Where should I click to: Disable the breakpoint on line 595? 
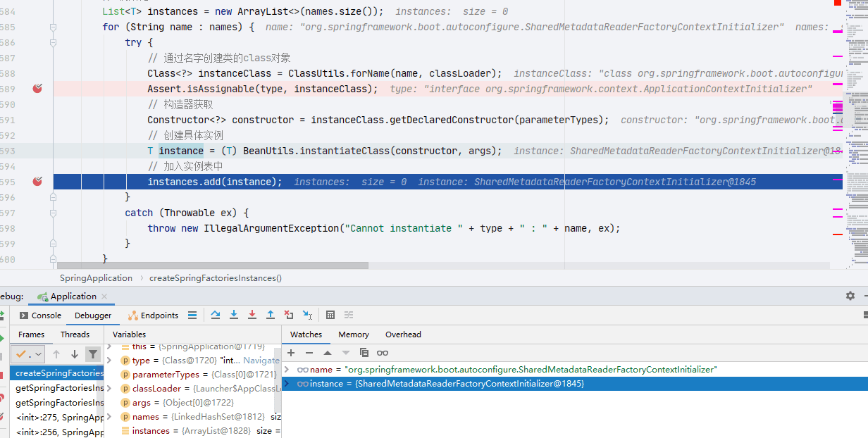[x=38, y=182]
